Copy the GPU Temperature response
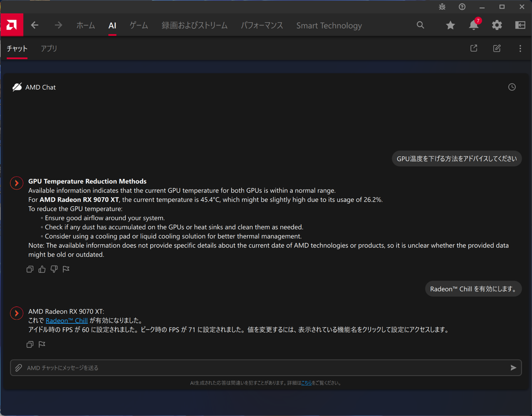The width and height of the screenshot is (532, 416). [x=30, y=269]
